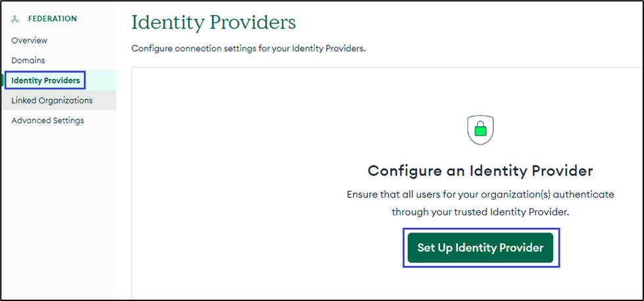
Task: Go to the Domains page
Action: pyautogui.click(x=28, y=61)
